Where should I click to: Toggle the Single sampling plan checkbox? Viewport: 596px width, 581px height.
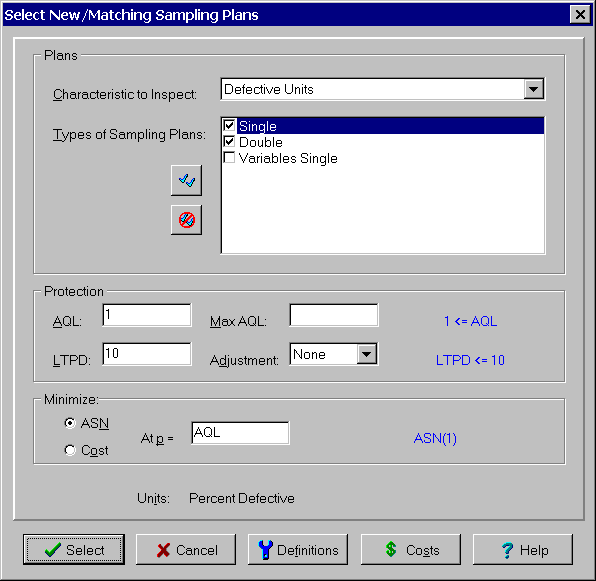point(229,125)
